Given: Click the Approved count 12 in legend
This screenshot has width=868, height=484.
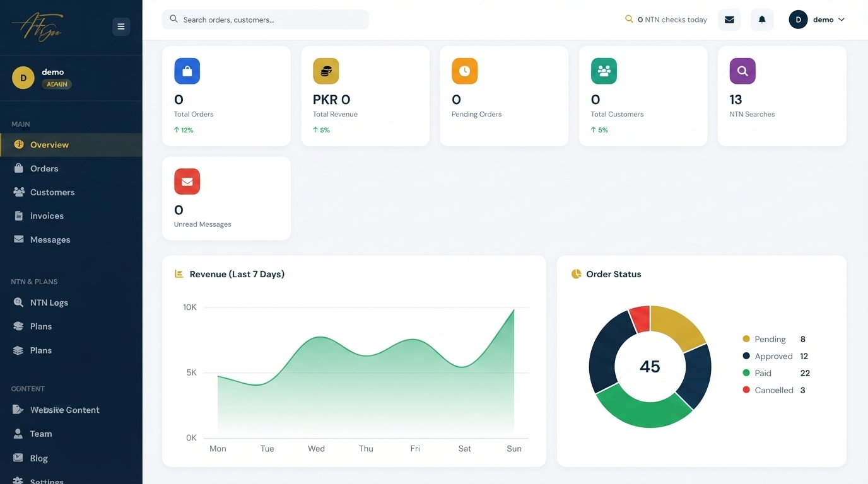Looking at the screenshot, I should [x=804, y=356].
